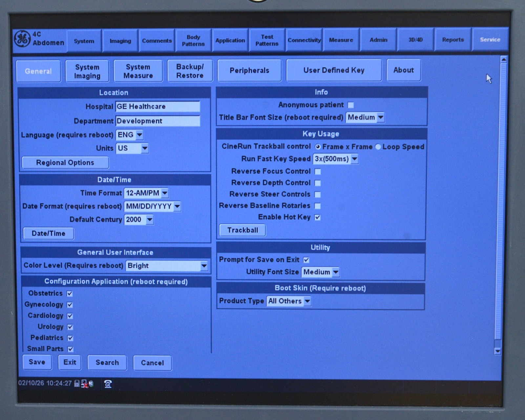The width and height of the screenshot is (525, 420).
Task: Open the Time Format dropdown
Action: point(165,193)
